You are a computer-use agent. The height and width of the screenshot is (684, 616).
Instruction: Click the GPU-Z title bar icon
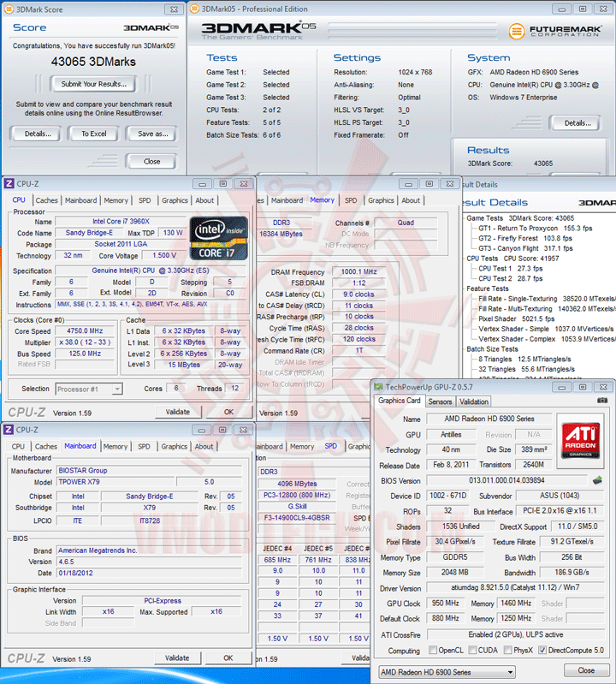point(378,387)
